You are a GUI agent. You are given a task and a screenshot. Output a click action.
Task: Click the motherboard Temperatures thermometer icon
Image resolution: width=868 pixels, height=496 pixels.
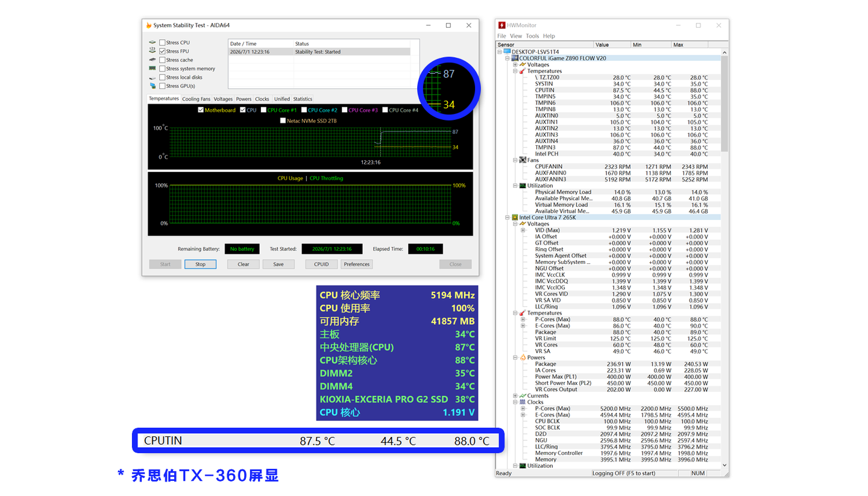[x=523, y=71]
